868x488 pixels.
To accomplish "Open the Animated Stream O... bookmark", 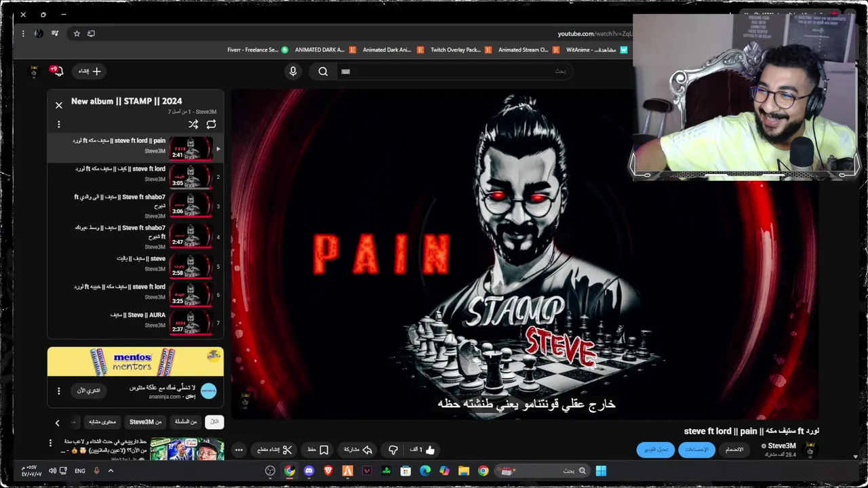I will pos(528,50).
